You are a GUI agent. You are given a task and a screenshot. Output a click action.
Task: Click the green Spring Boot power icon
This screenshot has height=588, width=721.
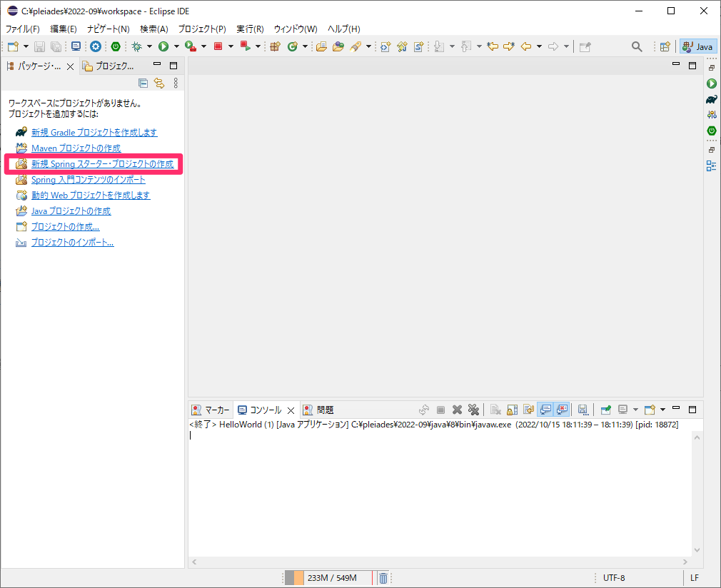pos(116,46)
